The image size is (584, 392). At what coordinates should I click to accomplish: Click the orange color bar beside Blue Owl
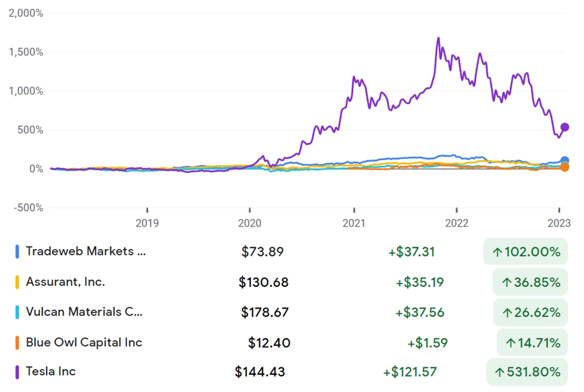[17, 343]
